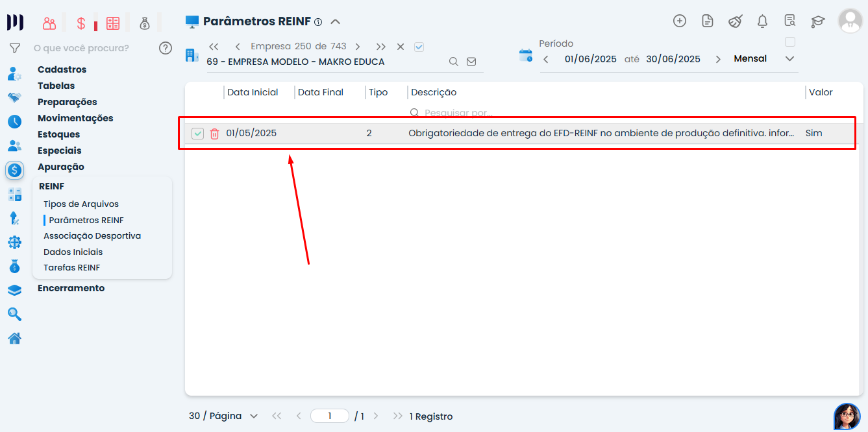Open Tarefas REINF submenu item
The image size is (868, 432).
(72, 267)
